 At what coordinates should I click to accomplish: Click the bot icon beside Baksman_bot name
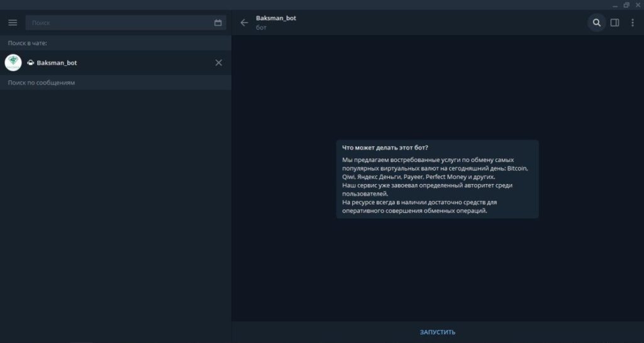[x=31, y=63]
